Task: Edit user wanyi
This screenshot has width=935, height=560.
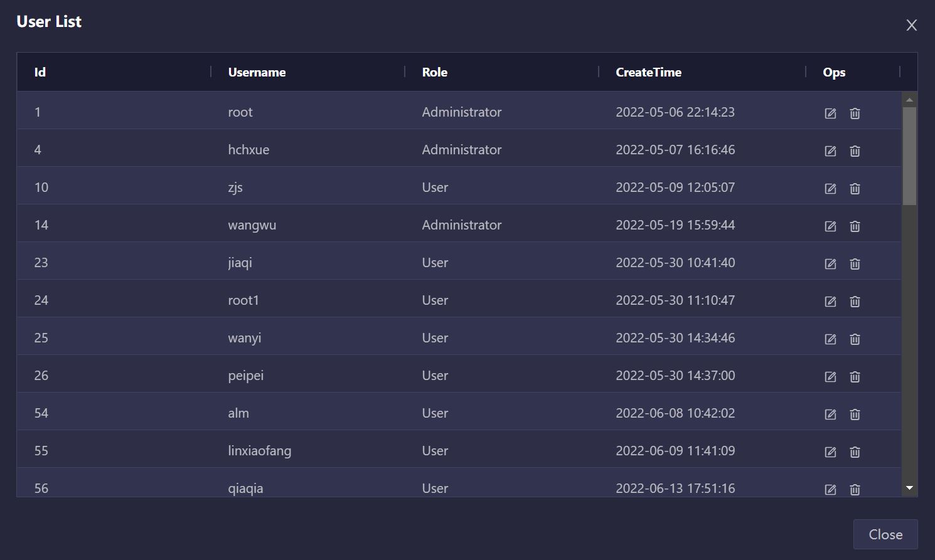Action: [830, 339]
